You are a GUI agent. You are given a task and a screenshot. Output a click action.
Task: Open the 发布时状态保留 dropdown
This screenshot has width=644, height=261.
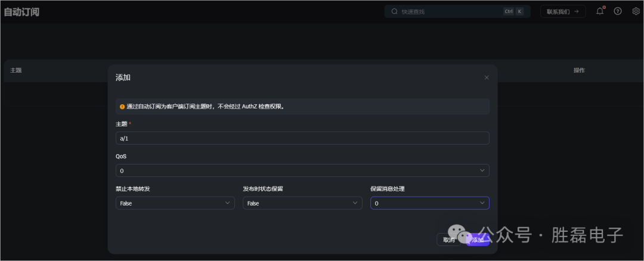[x=303, y=203]
